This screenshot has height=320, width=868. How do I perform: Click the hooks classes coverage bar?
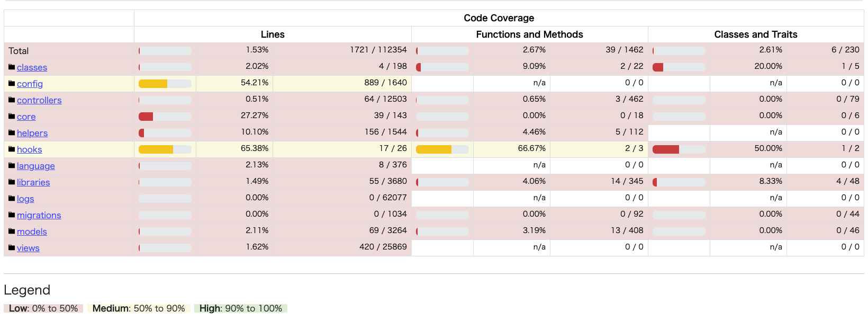click(x=679, y=149)
